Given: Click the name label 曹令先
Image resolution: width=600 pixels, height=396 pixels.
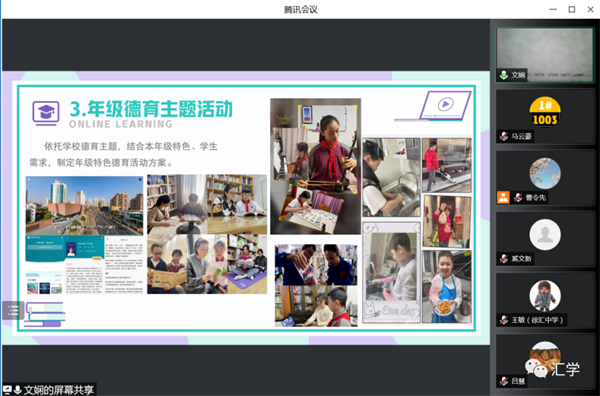Looking at the screenshot, I should click(535, 197).
